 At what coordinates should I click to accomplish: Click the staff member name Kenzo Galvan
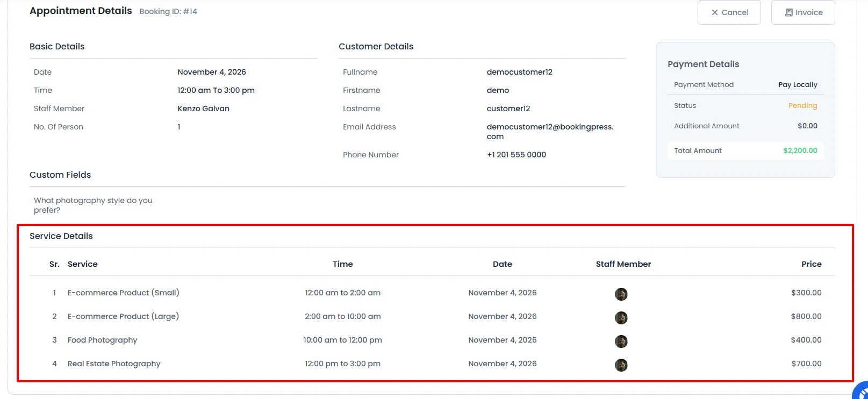click(x=203, y=108)
